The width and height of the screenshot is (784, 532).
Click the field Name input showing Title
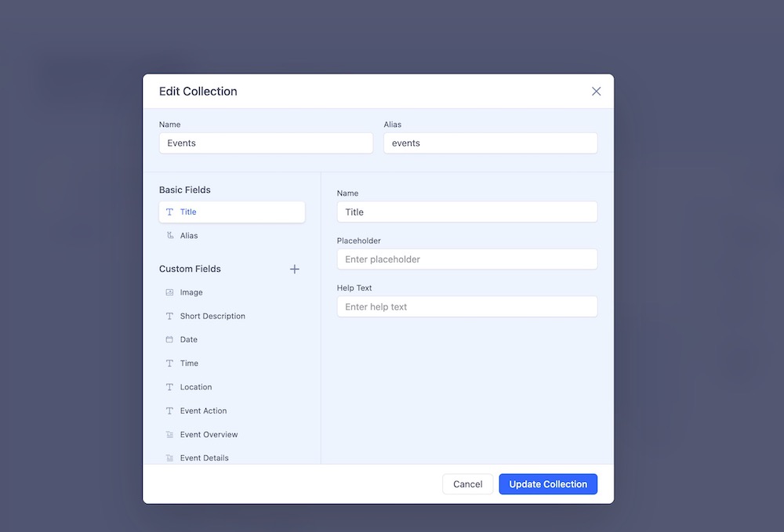pyautogui.click(x=466, y=212)
